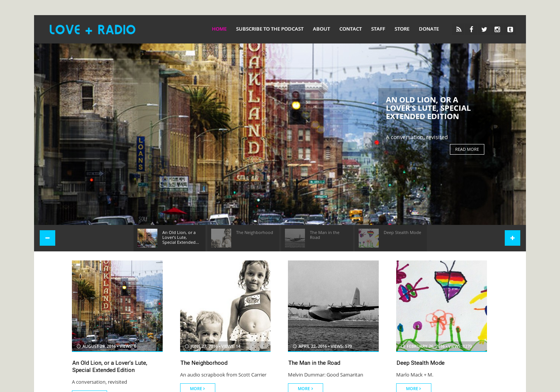Open the RSS feed icon
The image size is (560, 392).
[x=459, y=29]
